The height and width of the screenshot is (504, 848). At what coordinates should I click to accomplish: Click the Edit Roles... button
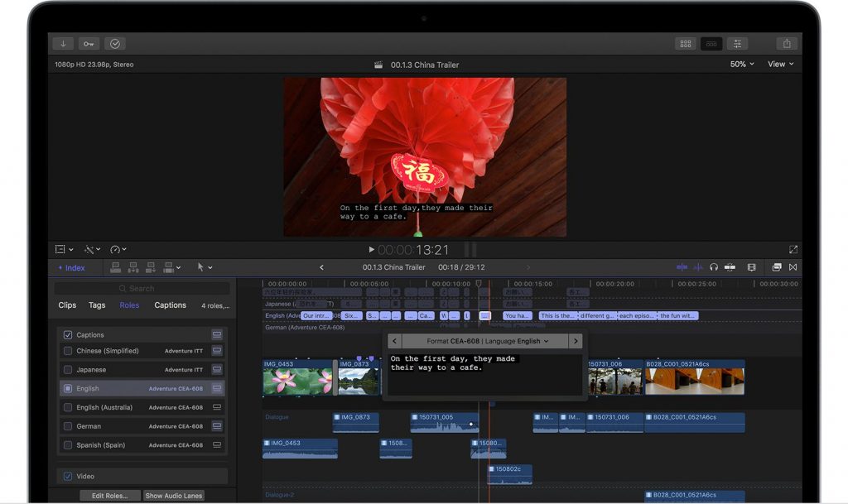click(x=110, y=496)
